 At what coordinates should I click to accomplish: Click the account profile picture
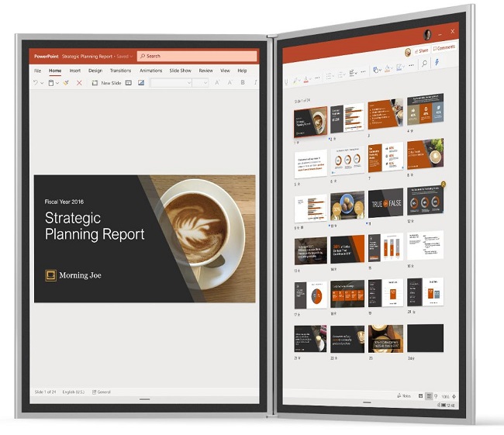pyautogui.click(x=427, y=34)
